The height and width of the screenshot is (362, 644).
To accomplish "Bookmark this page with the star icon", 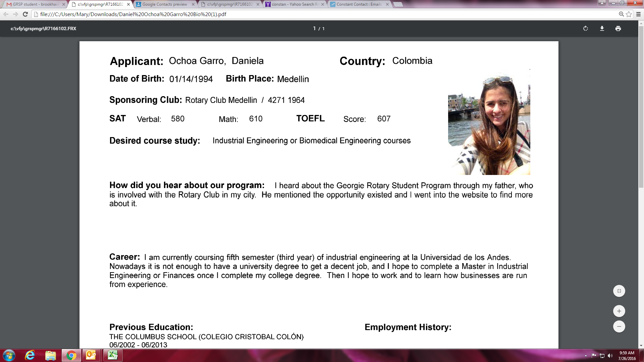I will coord(629,14).
